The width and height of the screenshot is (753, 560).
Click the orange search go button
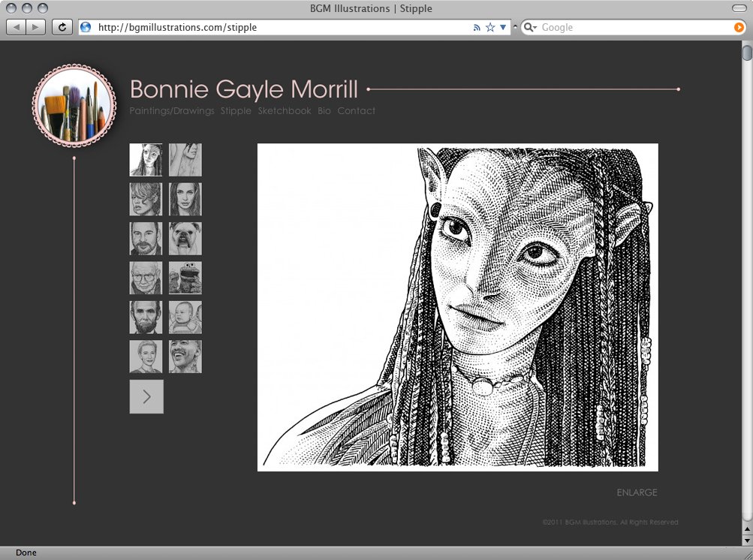coord(739,27)
